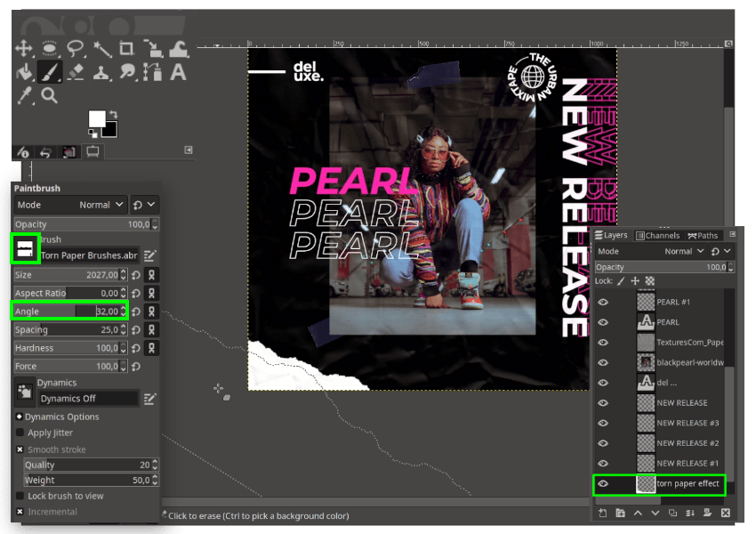Click the Torn Paper Brushes.abr name field
The width and height of the screenshot is (756, 534).
click(x=89, y=255)
